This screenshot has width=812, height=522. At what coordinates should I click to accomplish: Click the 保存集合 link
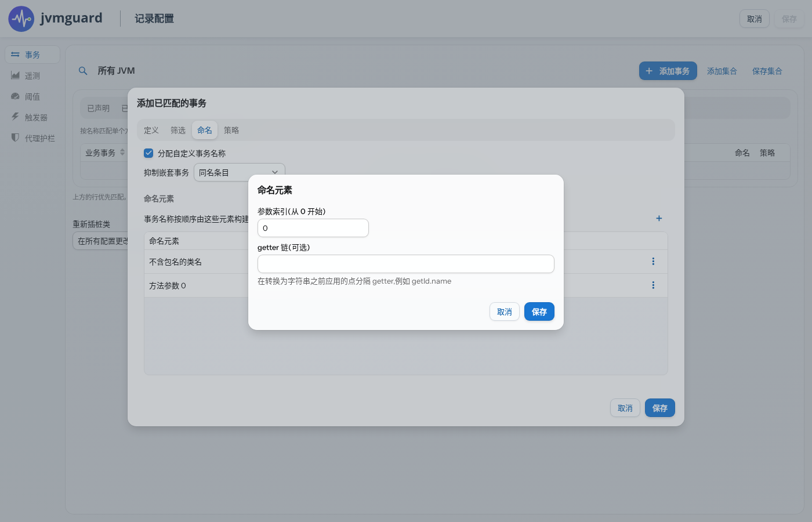point(767,71)
